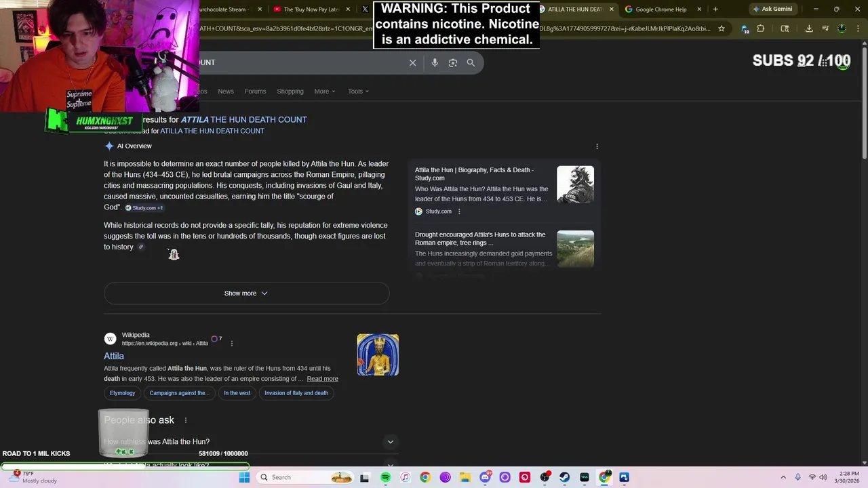Click Ask Gemini button
This screenshot has height=488, width=868.
[772, 9]
